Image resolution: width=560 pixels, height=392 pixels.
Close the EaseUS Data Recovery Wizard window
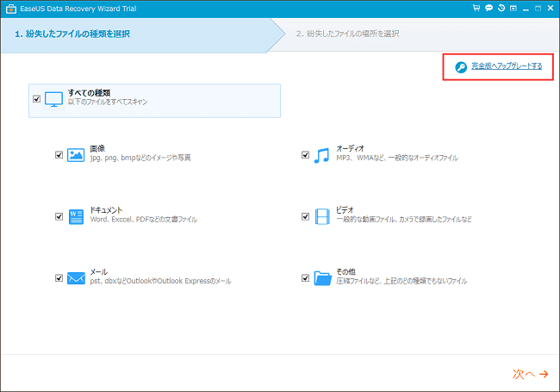coord(551,8)
